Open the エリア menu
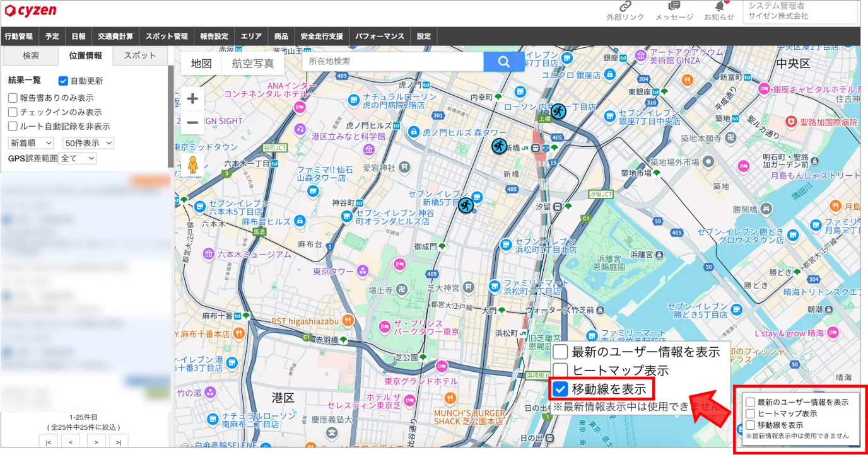This screenshot has height=455, width=868. [251, 36]
